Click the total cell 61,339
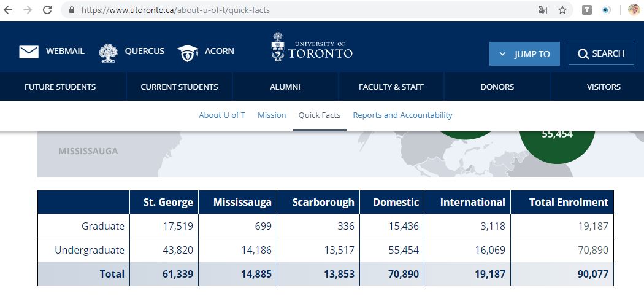The image size is (644, 304). click(x=177, y=274)
